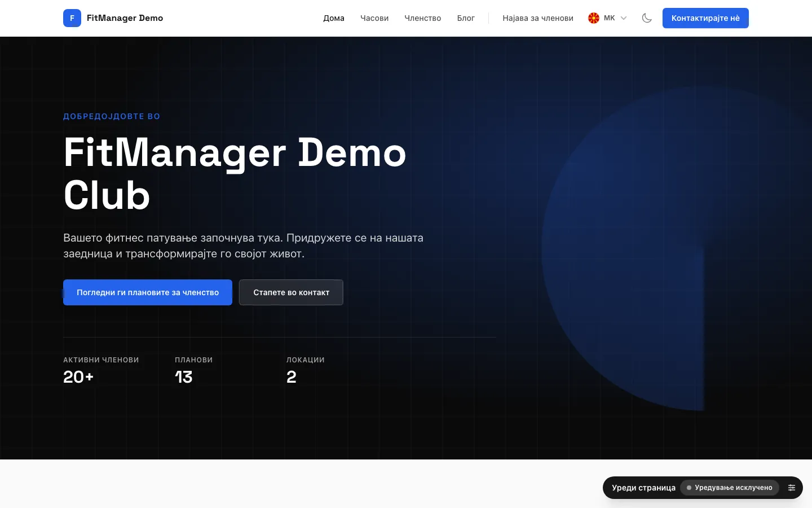
Task: Click the Локации 2 statistic
Action: point(305,371)
